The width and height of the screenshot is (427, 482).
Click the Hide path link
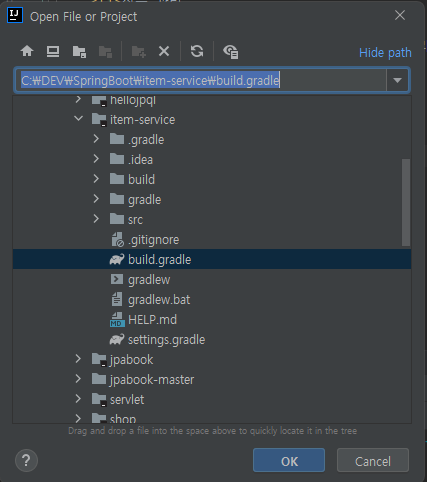click(x=385, y=53)
